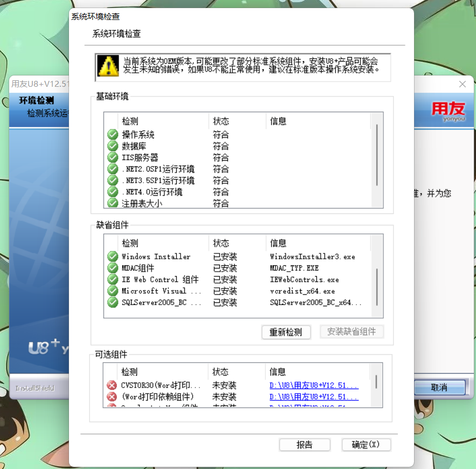Viewport: 476px width, 469px height.
Task: Click 系统环境检查 dialog title bar text
Action: [x=95, y=16]
